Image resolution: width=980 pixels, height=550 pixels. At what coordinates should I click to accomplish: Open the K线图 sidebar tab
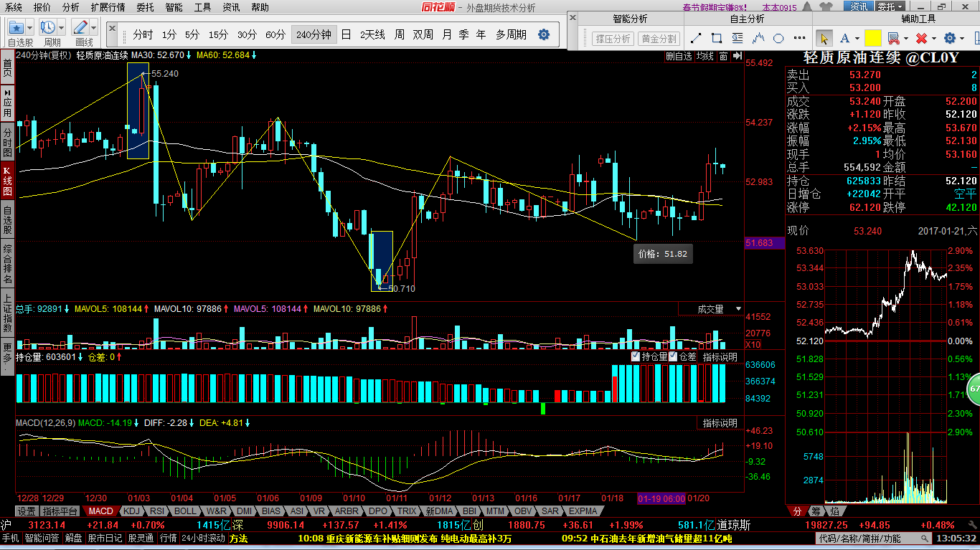pyautogui.click(x=7, y=182)
